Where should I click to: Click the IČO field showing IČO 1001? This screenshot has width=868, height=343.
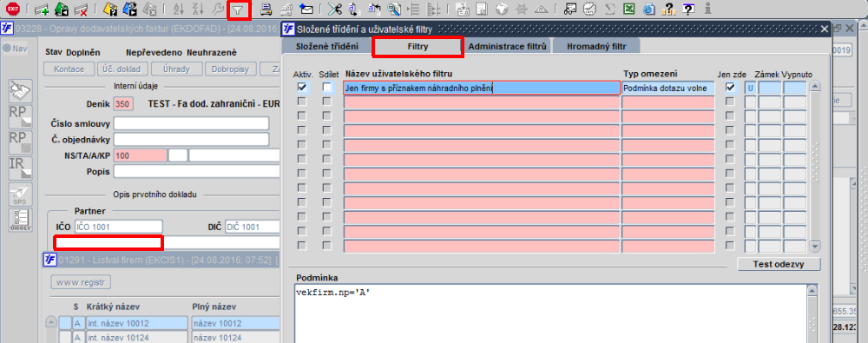click(118, 227)
